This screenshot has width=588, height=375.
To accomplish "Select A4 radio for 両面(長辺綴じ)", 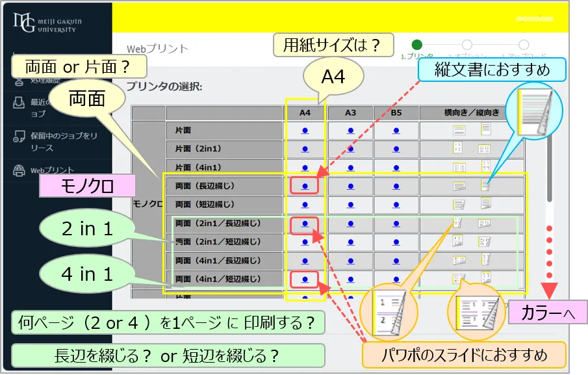I will pos(305,186).
